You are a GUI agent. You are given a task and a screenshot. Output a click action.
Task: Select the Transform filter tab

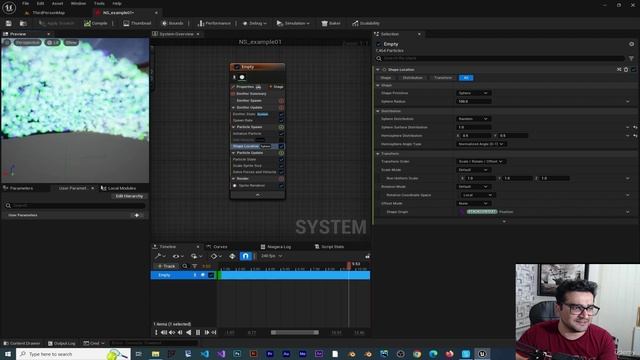[x=443, y=78]
